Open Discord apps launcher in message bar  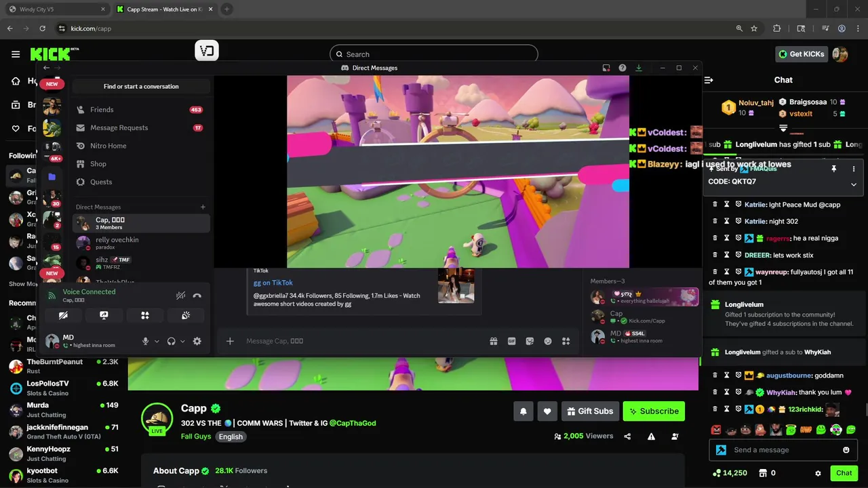pos(566,341)
